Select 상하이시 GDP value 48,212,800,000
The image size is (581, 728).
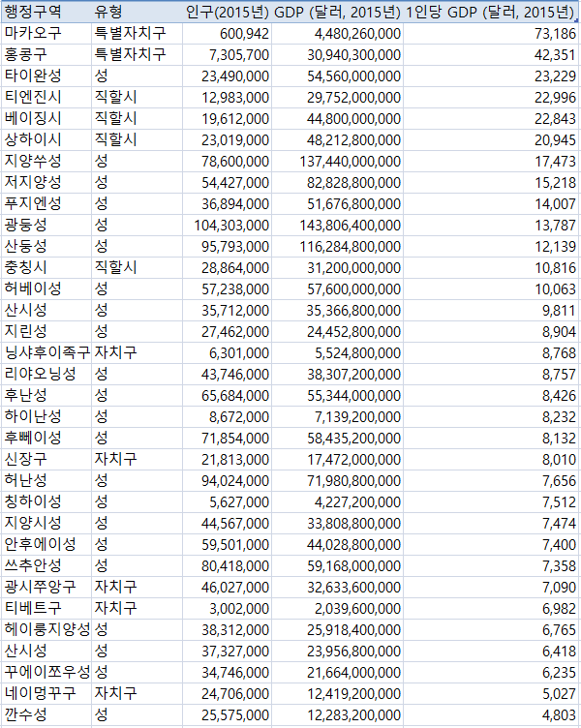[x=343, y=138]
